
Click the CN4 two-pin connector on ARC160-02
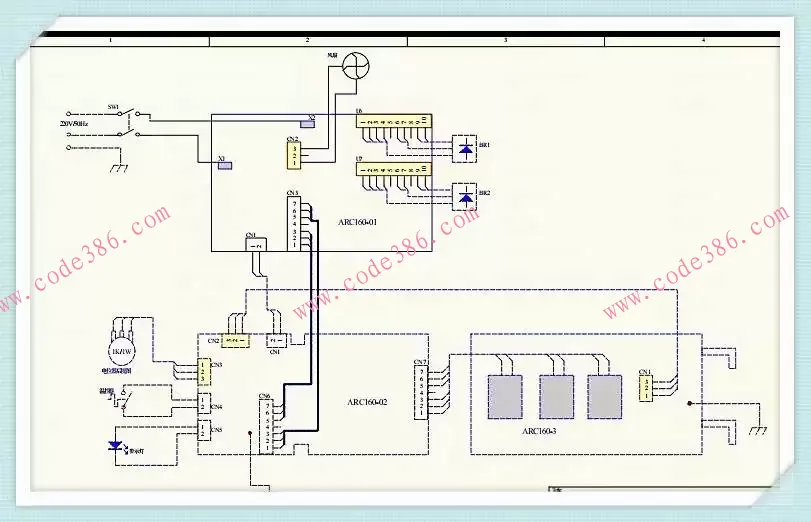(203, 404)
